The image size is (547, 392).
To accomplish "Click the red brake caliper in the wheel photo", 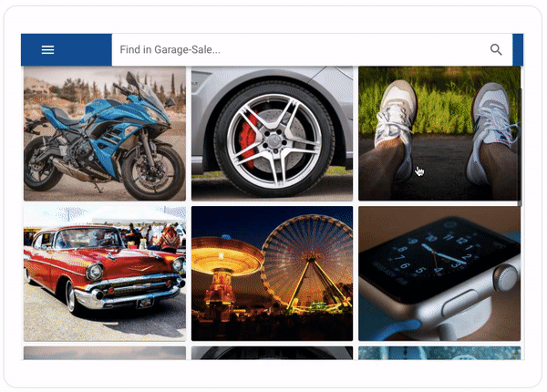I will tap(248, 138).
